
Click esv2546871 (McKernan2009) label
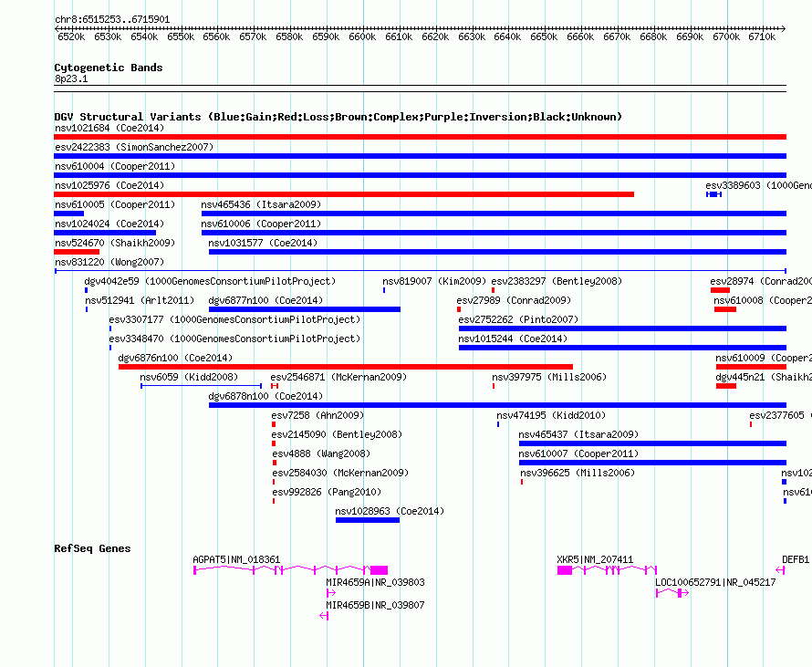click(338, 377)
